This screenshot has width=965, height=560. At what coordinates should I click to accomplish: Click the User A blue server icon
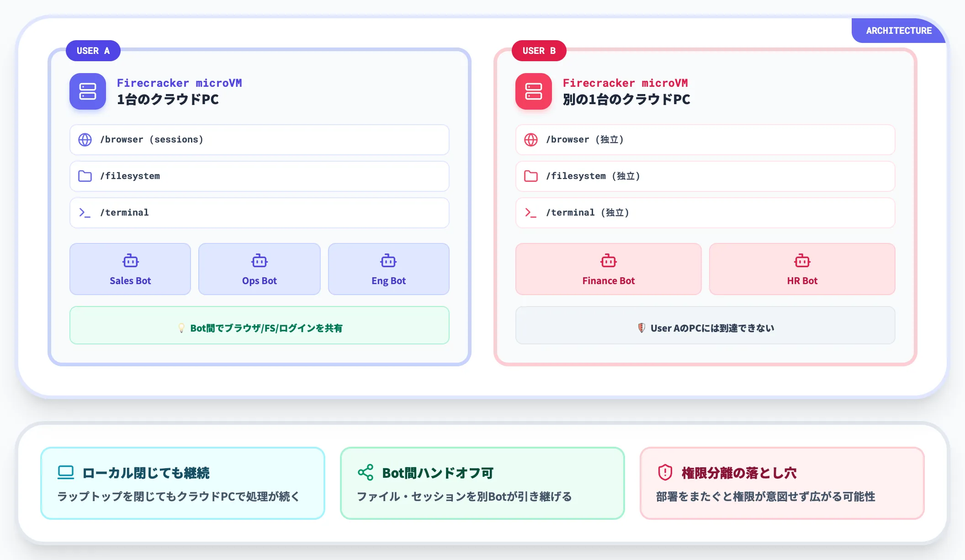coord(88,91)
